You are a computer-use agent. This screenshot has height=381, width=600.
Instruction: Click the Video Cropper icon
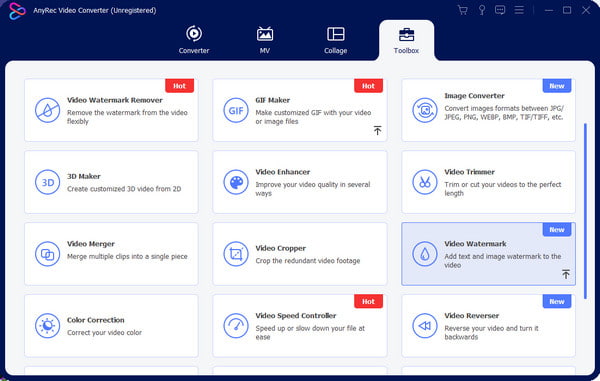(236, 254)
